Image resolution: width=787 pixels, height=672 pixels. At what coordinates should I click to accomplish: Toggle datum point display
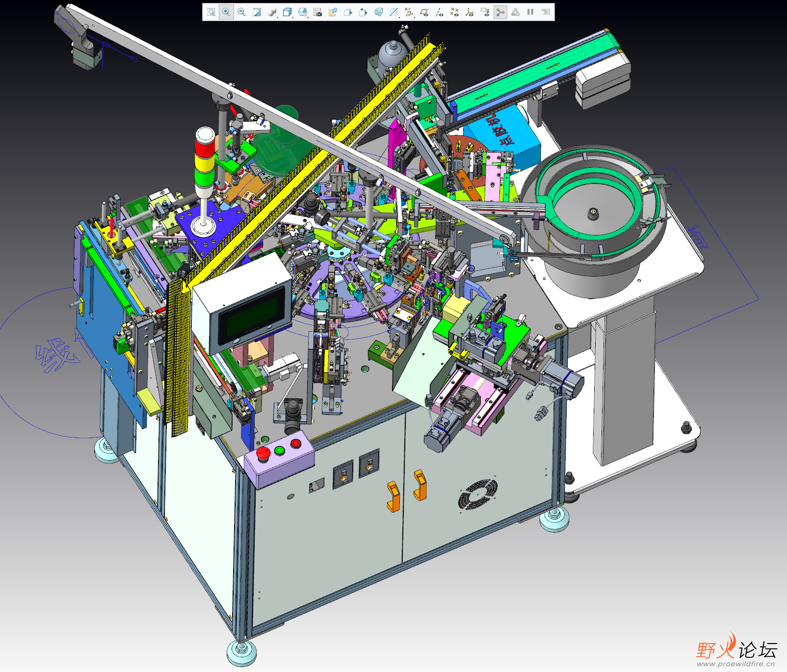pyautogui.click(x=455, y=12)
